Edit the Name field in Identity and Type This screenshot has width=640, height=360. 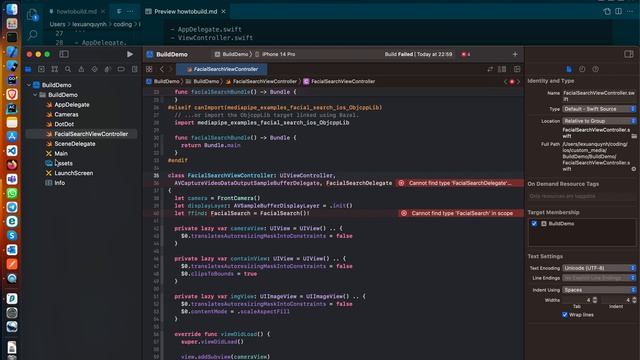click(599, 96)
